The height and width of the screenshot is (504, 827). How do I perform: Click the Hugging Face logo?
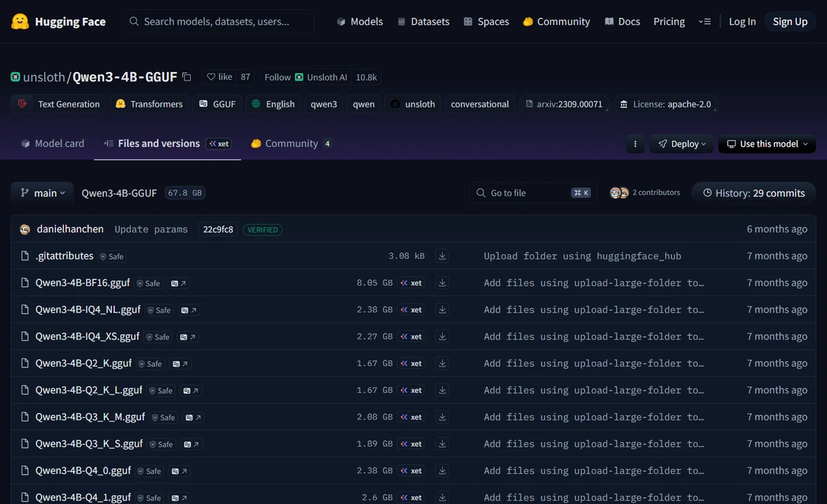click(59, 21)
